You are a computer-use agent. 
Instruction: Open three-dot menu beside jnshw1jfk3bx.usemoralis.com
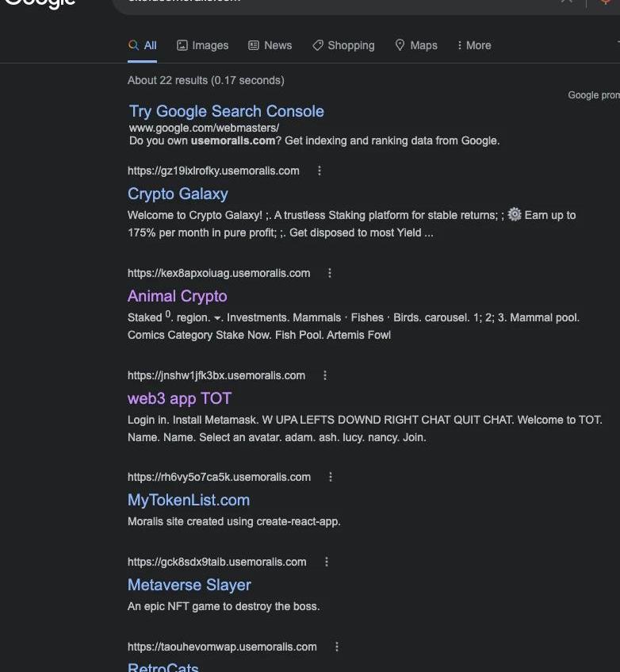pyautogui.click(x=325, y=375)
